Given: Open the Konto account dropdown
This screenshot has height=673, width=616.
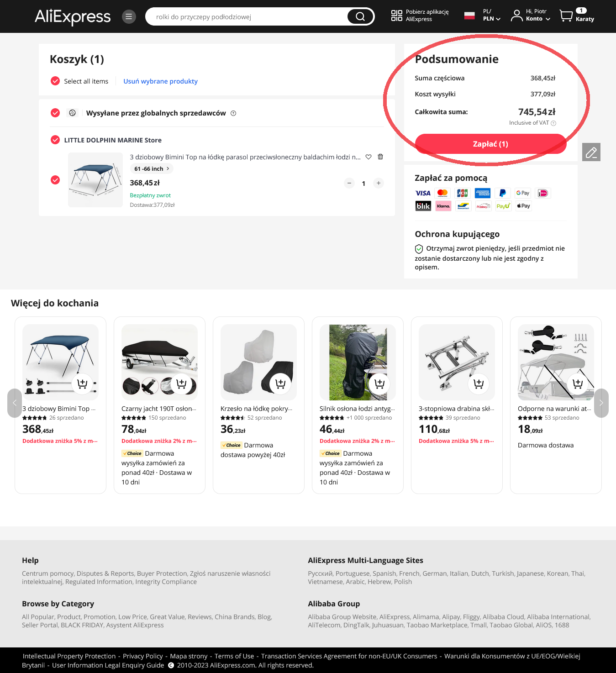Looking at the screenshot, I should pyautogui.click(x=531, y=15).
